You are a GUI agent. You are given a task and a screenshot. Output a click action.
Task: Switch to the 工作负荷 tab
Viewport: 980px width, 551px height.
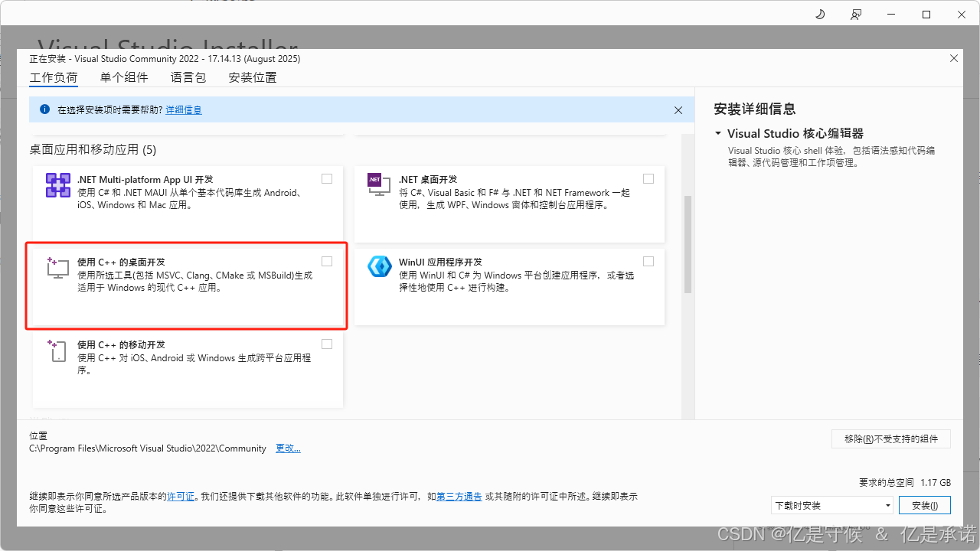pyautogui.click(x=54, y=77)
